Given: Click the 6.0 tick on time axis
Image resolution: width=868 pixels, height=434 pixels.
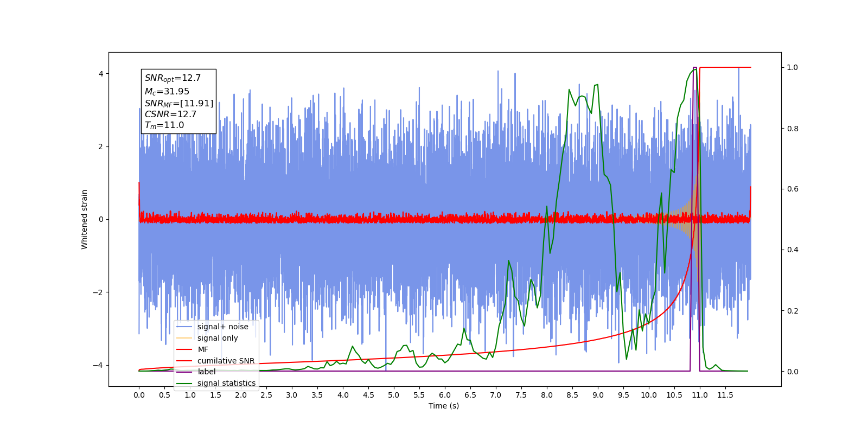Looking at the screenshot, I should pos(445,395).
